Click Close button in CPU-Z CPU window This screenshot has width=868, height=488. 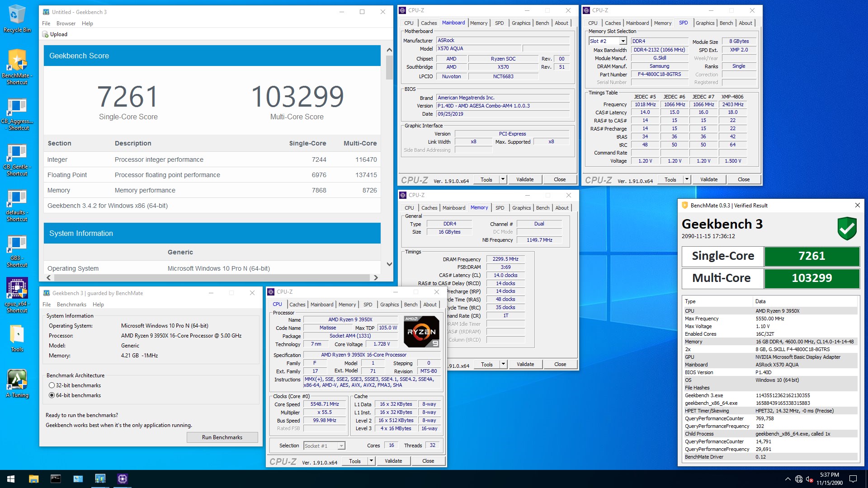(x=428, y=461)
